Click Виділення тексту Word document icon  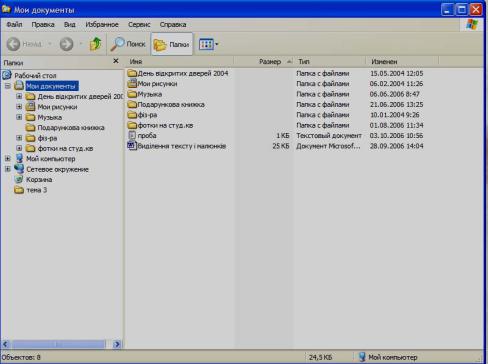(x=132, y=146)
